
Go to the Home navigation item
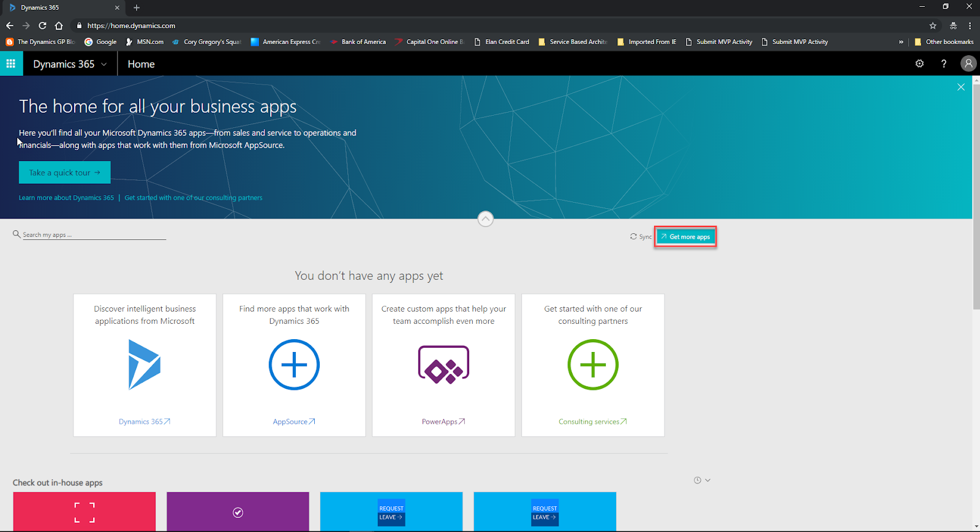pos(141,64)
